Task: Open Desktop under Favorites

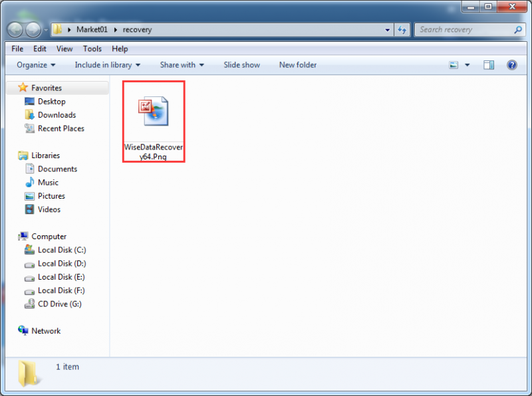Action: pos(52,102)
